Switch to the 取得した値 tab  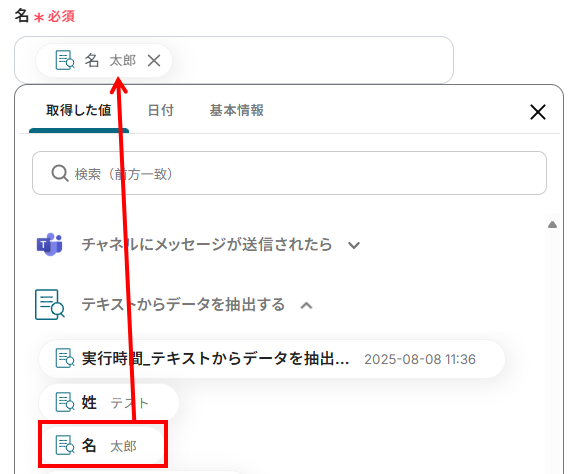pos(79,110)
